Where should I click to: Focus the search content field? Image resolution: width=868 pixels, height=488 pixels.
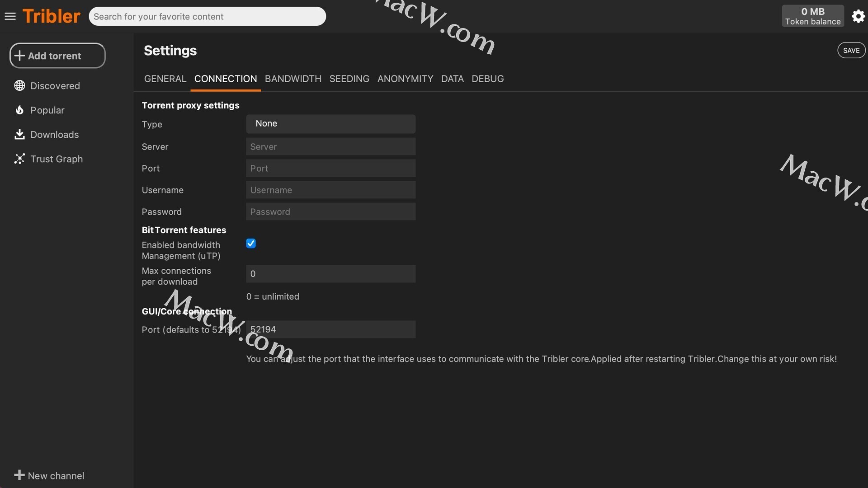[207, 16]
